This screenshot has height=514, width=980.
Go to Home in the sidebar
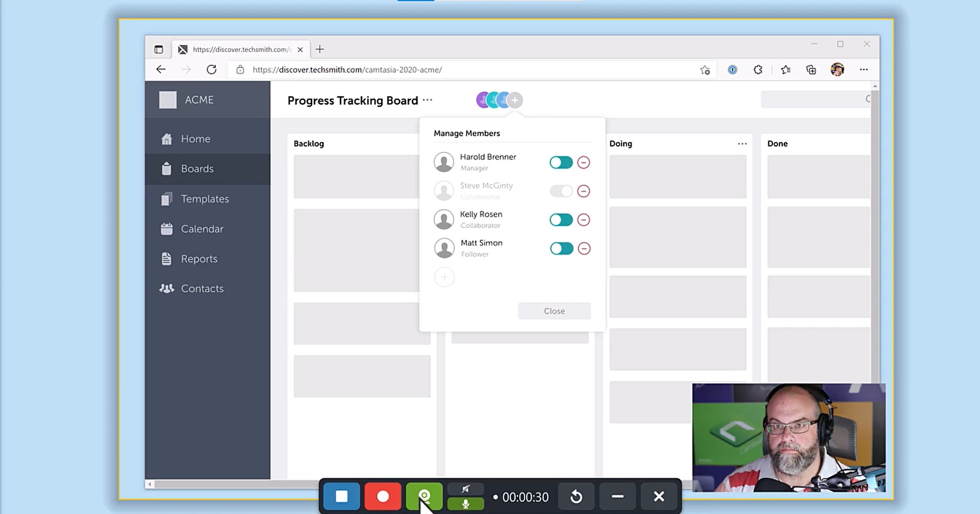point(208,139)
